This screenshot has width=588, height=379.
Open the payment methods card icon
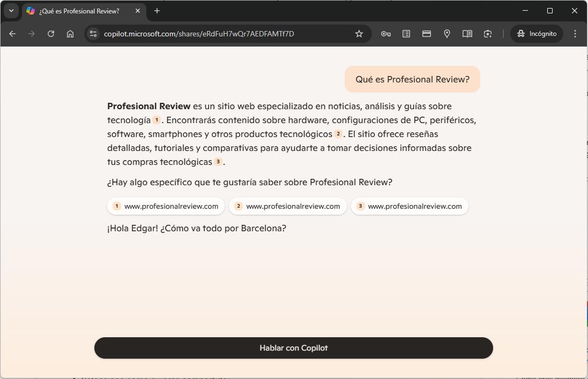pyautogui.click(x=426, y=34)
